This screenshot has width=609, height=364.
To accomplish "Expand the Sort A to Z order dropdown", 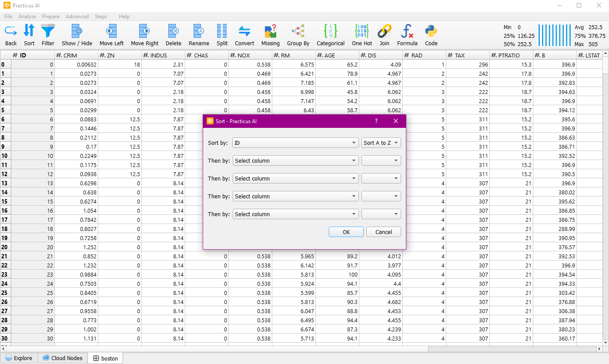I will [381, 143].
